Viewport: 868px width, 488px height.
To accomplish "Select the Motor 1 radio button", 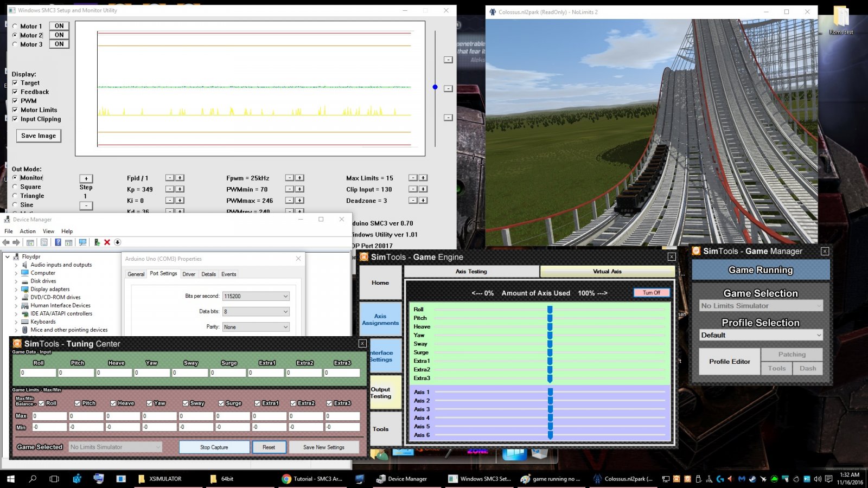I will (x=15, y=26).
